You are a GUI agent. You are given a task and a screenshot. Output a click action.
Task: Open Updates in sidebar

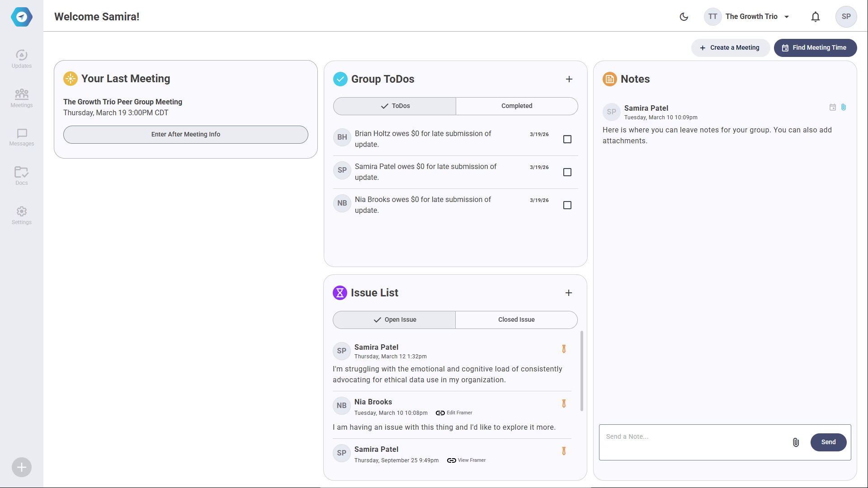pos(21,59)
